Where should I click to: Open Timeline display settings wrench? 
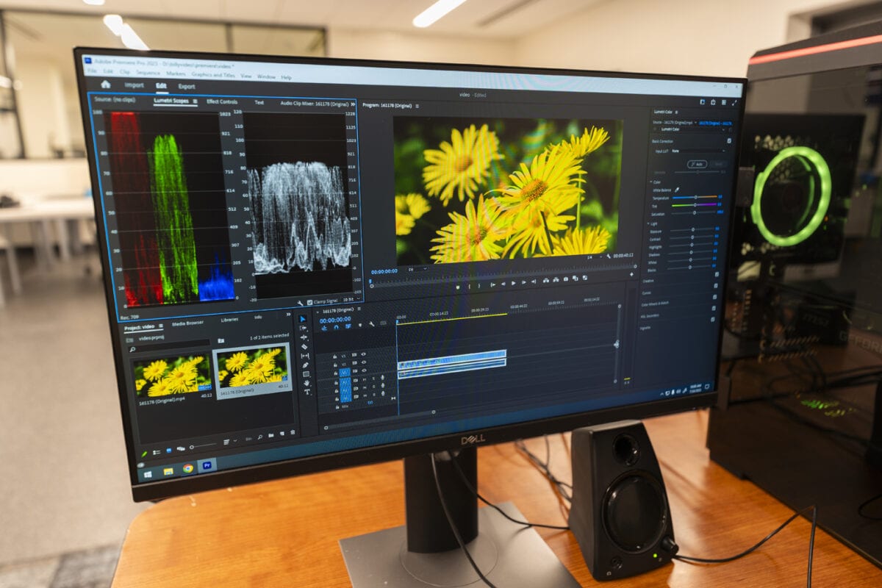click(372, 324)
